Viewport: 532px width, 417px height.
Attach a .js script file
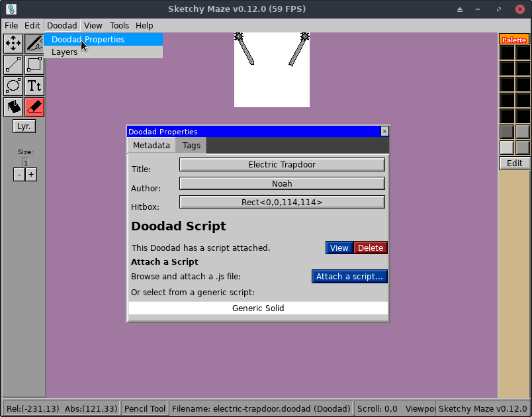pos(349,276)
